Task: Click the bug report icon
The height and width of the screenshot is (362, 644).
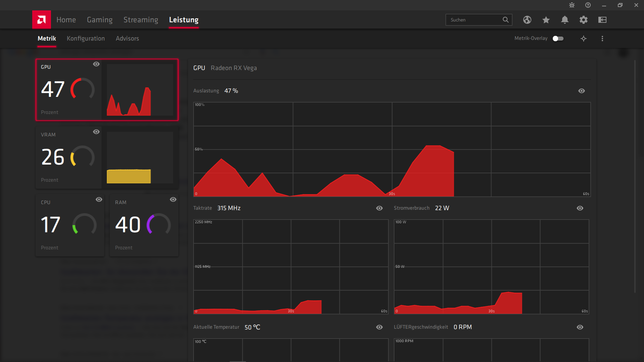Action: [572, 5]
